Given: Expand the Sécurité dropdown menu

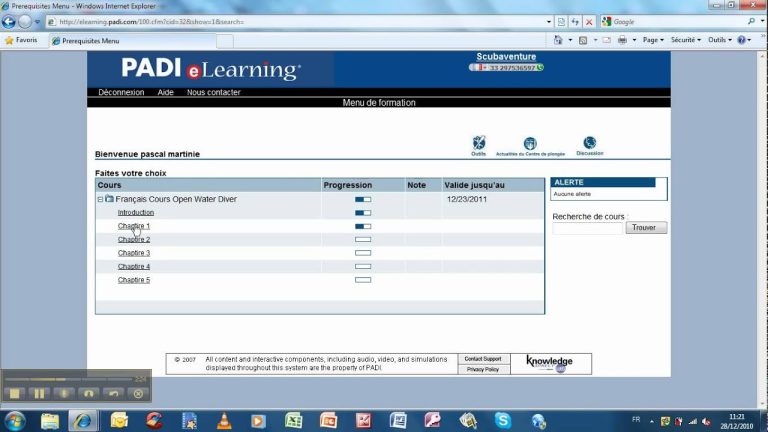Looking at the screenshot, I should coord(686,40).
